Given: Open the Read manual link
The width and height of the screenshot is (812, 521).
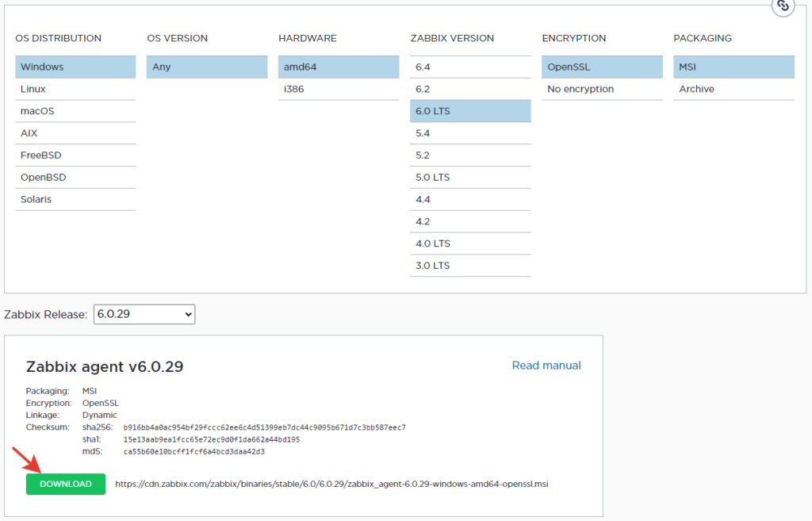Looking at the screenshot, I should pyautogui.click(x=546, y=365).
